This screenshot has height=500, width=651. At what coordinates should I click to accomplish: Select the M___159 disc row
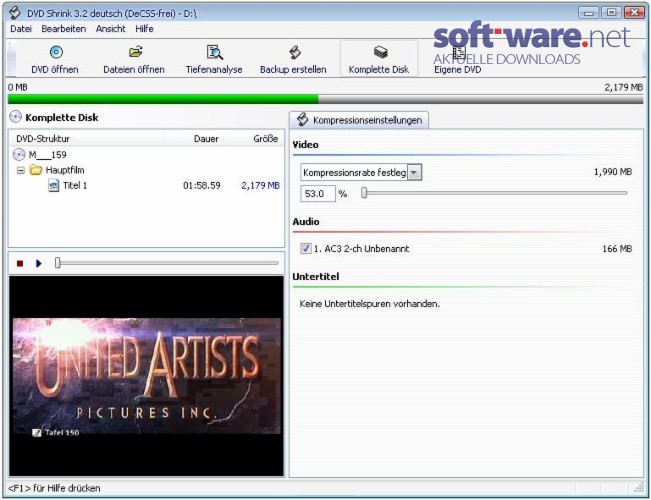point(146,154)
